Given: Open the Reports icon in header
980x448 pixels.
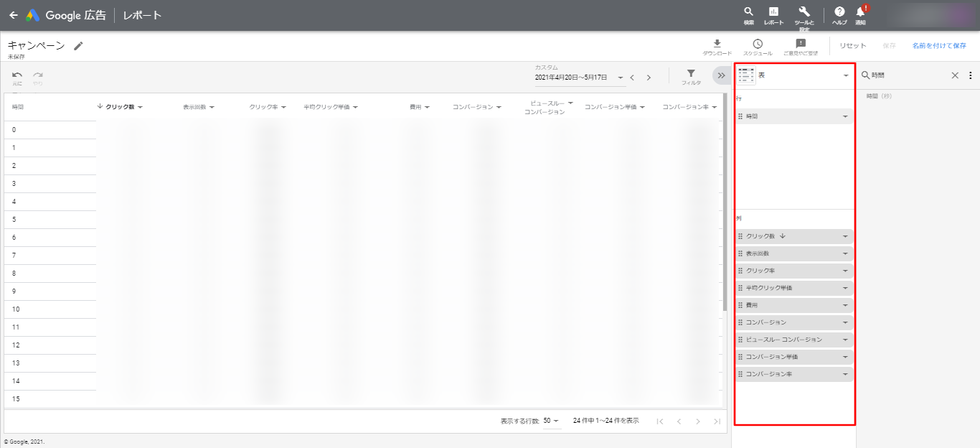Looking at the screenshot, I should coord(773,15).
